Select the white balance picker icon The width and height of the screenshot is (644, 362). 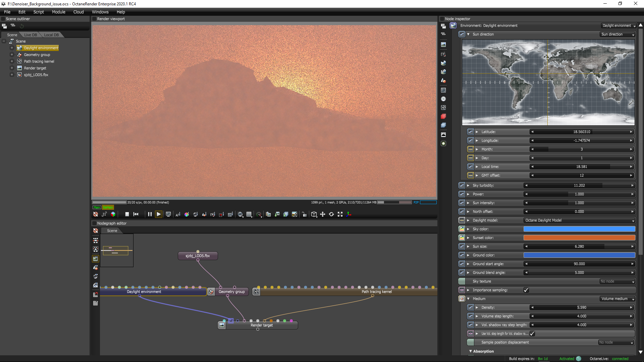tap(186, 214)
